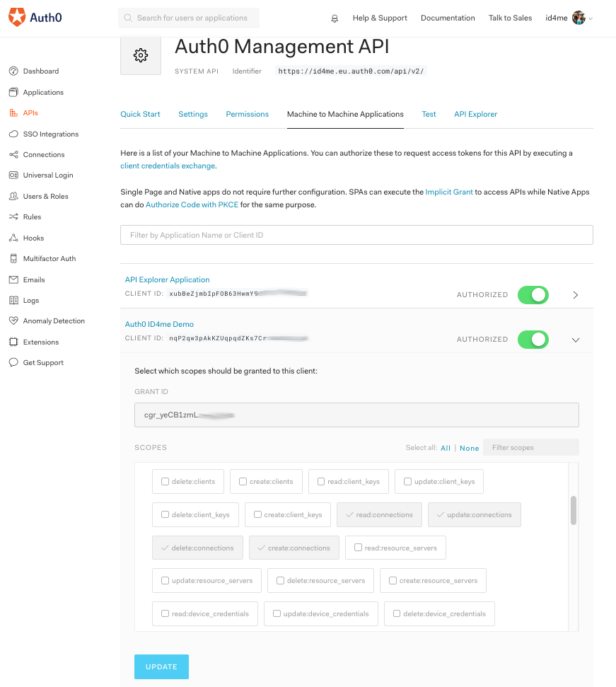The width and height of the screenshot is (616, 687).
Task: Click the UPDATE button
Action: (x=161, y=667)
